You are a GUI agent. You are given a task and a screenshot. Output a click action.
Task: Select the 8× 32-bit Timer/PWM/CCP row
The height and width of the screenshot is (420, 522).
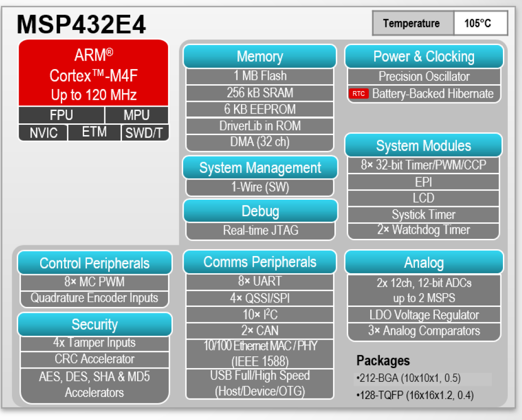coord(424,165)
